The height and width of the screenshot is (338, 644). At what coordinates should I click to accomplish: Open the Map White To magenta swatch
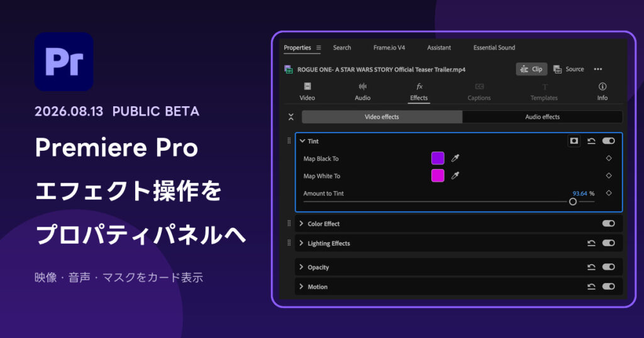tap(438, 175)
